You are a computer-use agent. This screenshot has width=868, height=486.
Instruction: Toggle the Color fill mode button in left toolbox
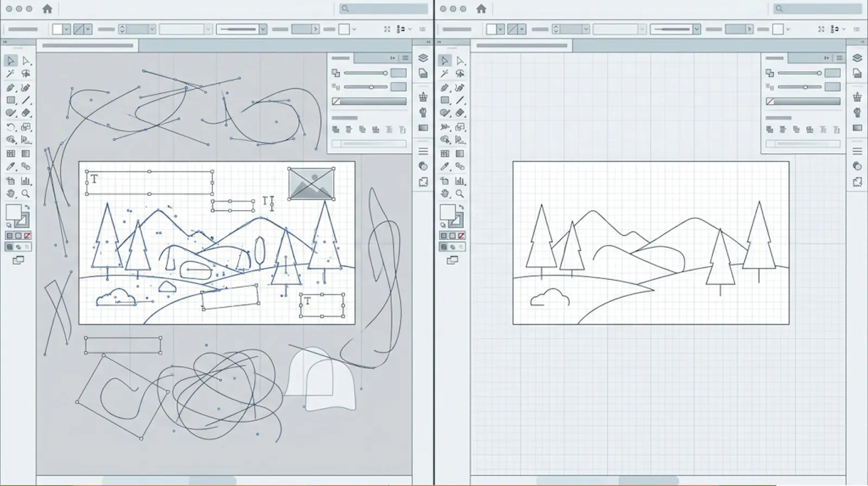(9, 236)
